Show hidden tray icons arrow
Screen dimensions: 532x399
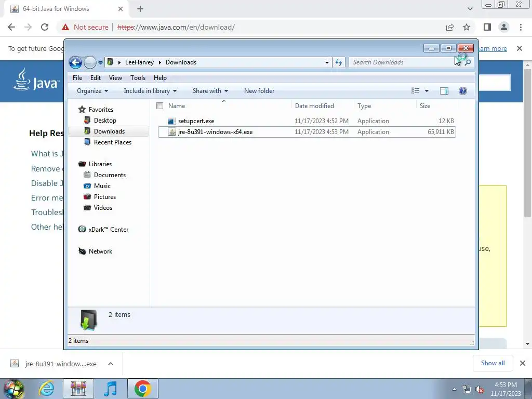pos(454,389)
